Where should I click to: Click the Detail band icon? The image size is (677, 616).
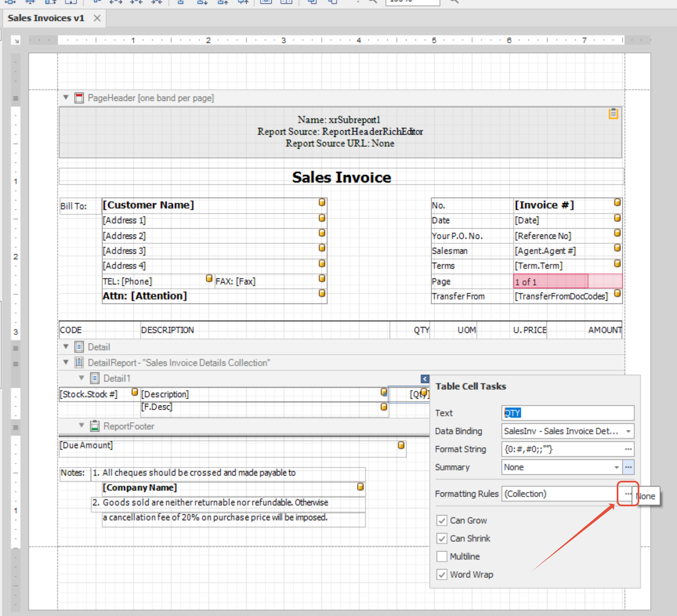(x=79, y=347)
